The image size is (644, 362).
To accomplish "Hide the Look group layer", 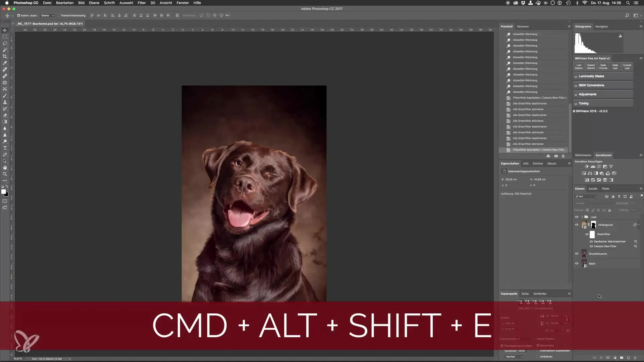I will (577, 217).
